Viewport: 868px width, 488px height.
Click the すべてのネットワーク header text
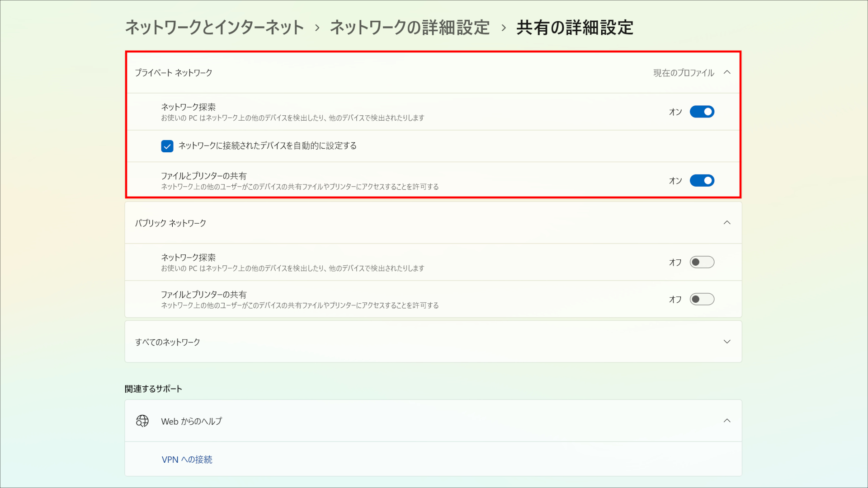168,342
